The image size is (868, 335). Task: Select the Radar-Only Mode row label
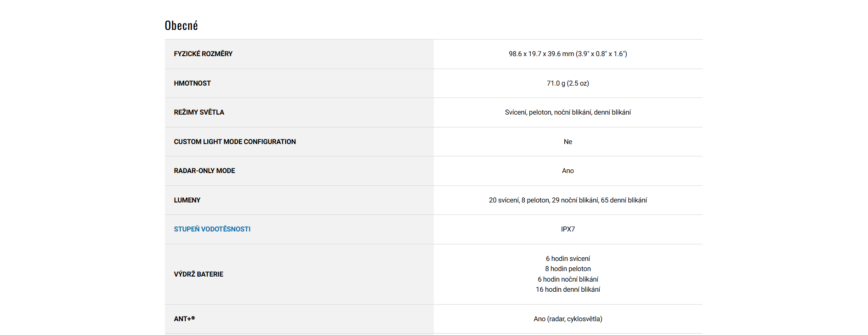click(204, 171)
